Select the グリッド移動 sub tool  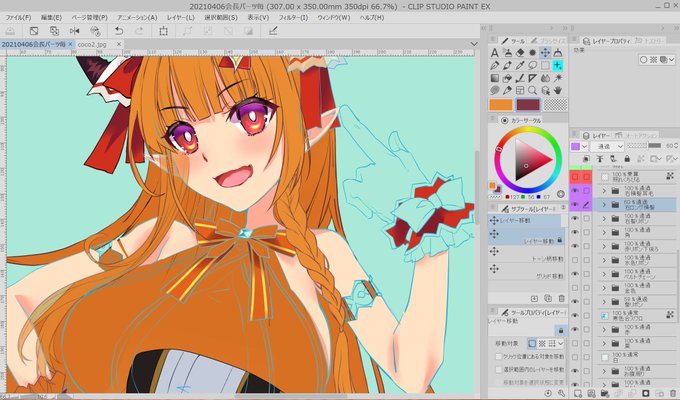pos(527,272)
